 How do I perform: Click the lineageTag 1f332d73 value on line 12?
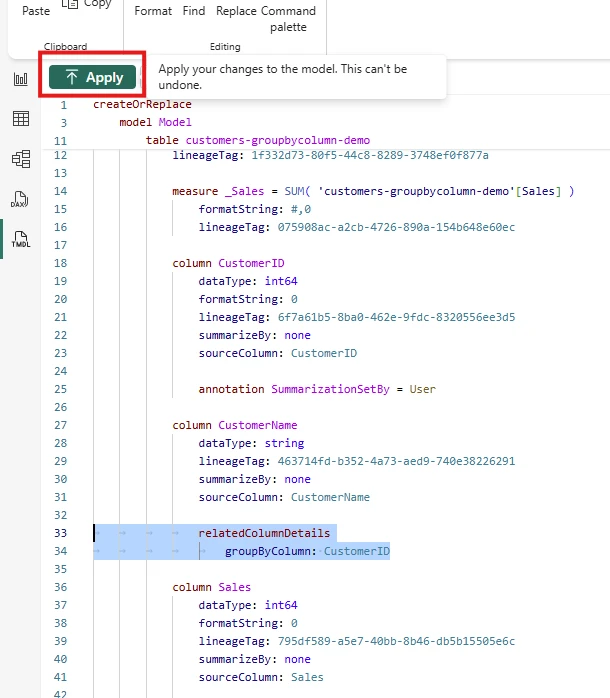click(370, 155)
